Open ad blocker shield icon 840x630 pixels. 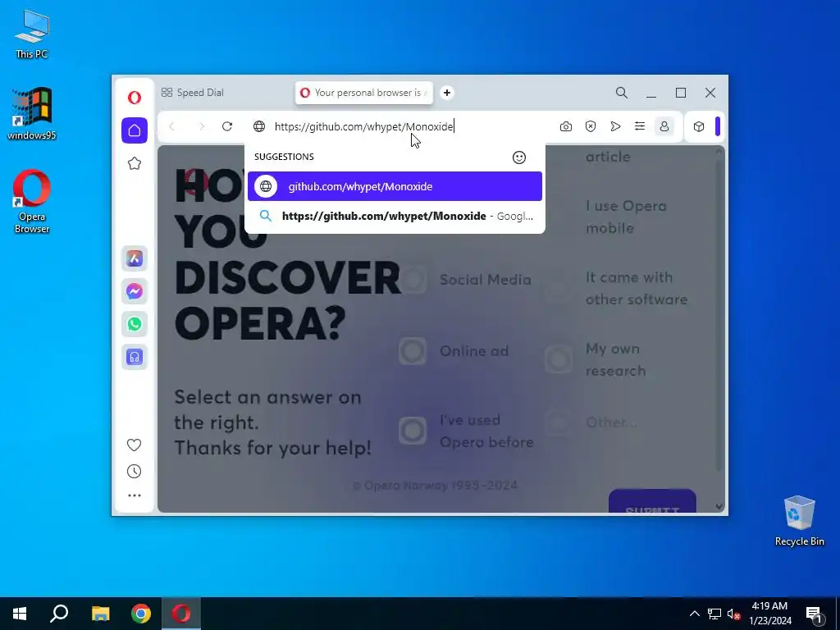[591, 126]
